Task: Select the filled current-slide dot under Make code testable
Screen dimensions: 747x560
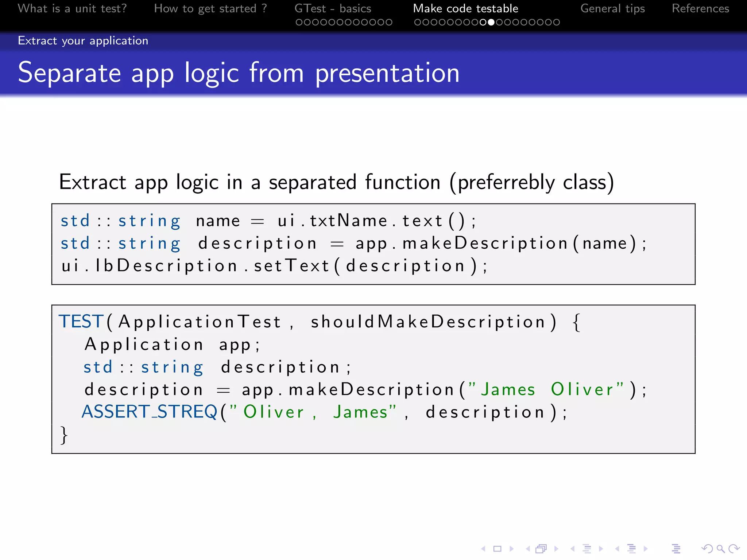Action: pos(491,22)
